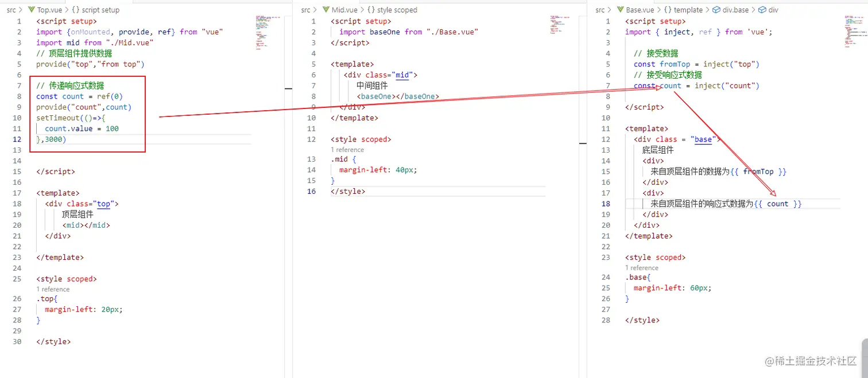
Task: Open 'Top.vue' breadcrumb file name
Action: point(51,10)
